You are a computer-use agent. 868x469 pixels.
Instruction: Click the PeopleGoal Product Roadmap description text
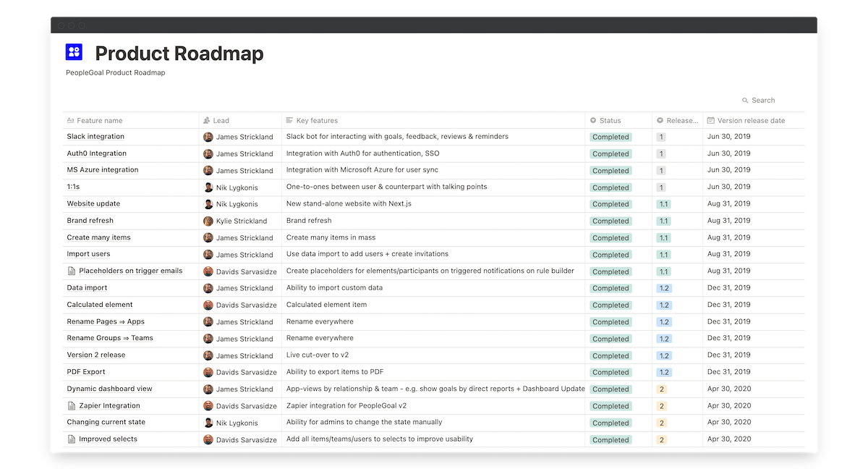[115, 72]
